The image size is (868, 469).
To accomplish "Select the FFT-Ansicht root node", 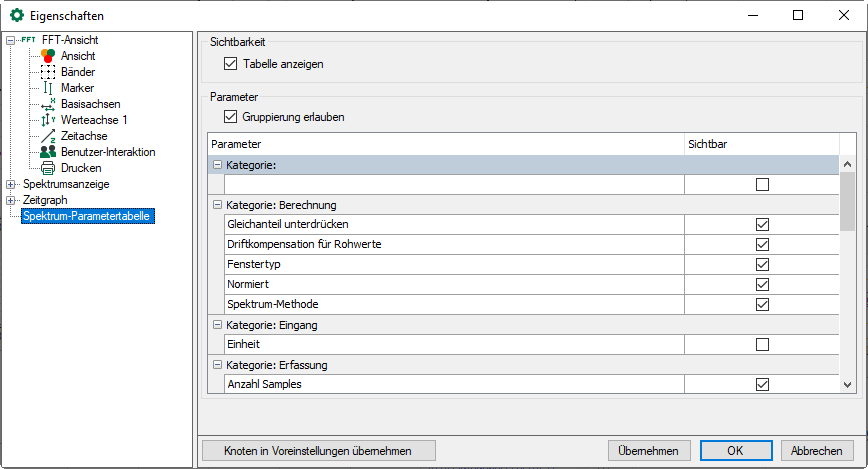I will point(70,40).
